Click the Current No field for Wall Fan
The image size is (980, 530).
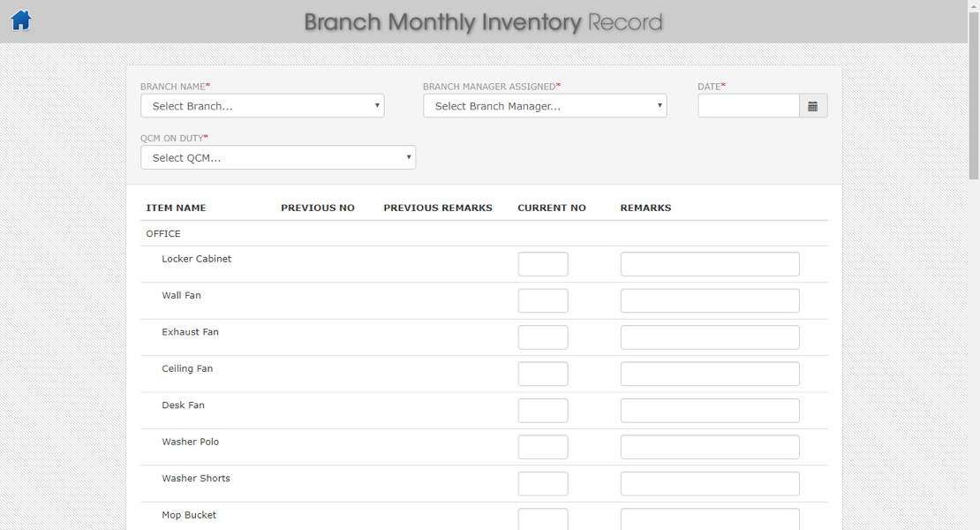tap(542, 300)
